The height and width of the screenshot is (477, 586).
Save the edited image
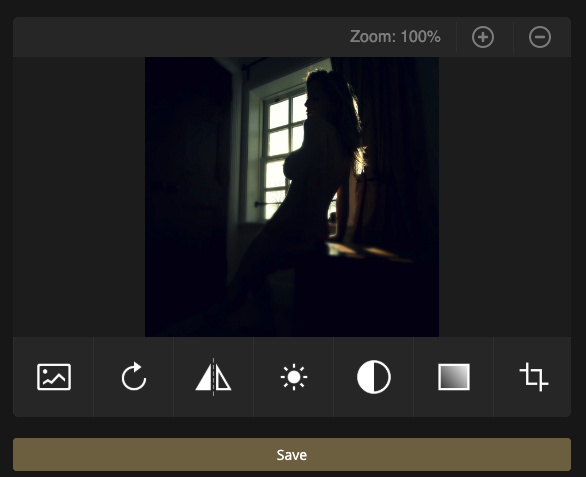coord(292,455)
